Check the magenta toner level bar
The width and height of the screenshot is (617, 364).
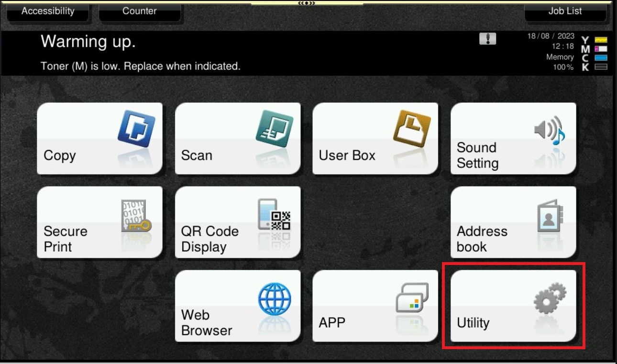point(601,49)
